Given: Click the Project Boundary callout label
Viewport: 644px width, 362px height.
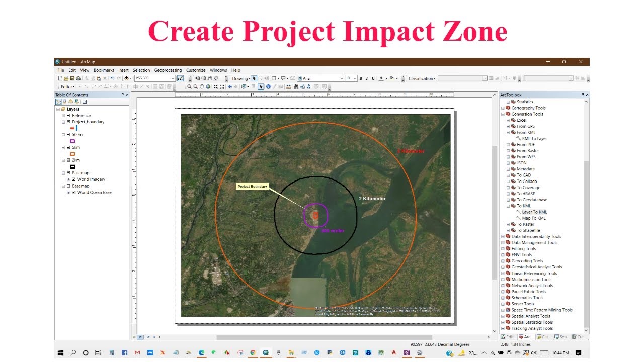Looking at the screenshot, I should pyautogui.click(x=252, y=187).
